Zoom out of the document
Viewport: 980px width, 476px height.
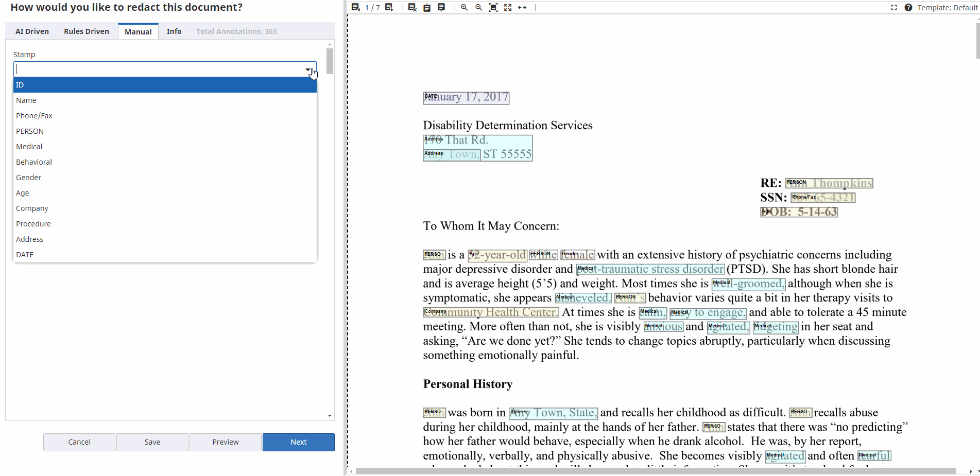479,7
